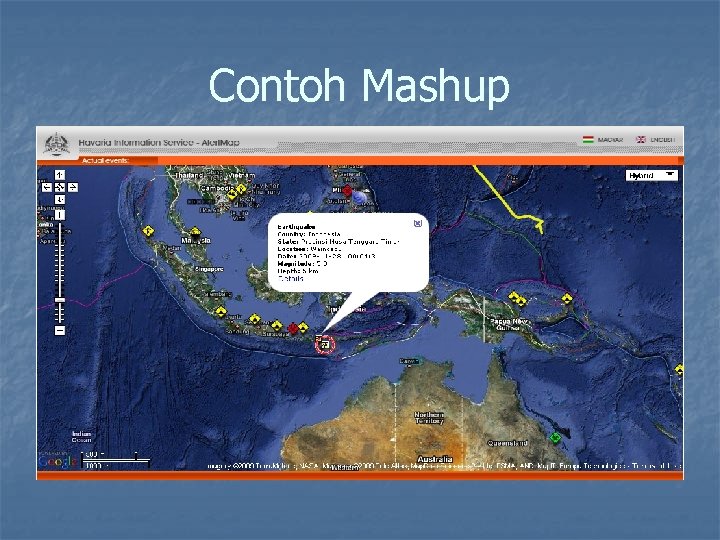The width and height of the screenshot is (720, 540).
Task: Click the Magnitude line in the balloon
Action: [x=303, y=264]
